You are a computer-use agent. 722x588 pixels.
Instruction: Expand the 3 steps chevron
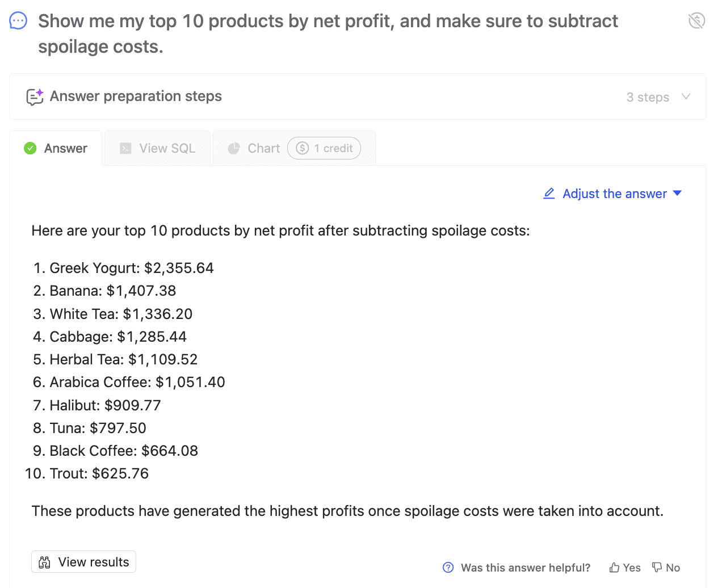coord(686,97)
